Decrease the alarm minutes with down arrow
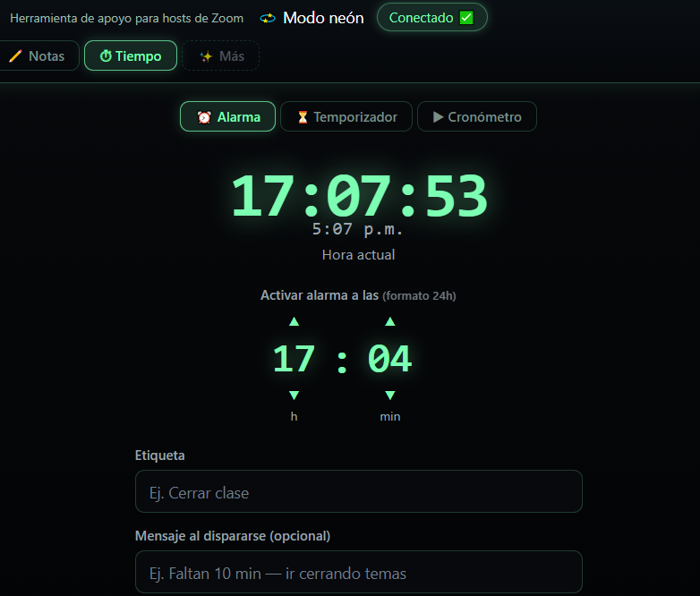This screenshot has width=700, height=596. pos(390,396)
